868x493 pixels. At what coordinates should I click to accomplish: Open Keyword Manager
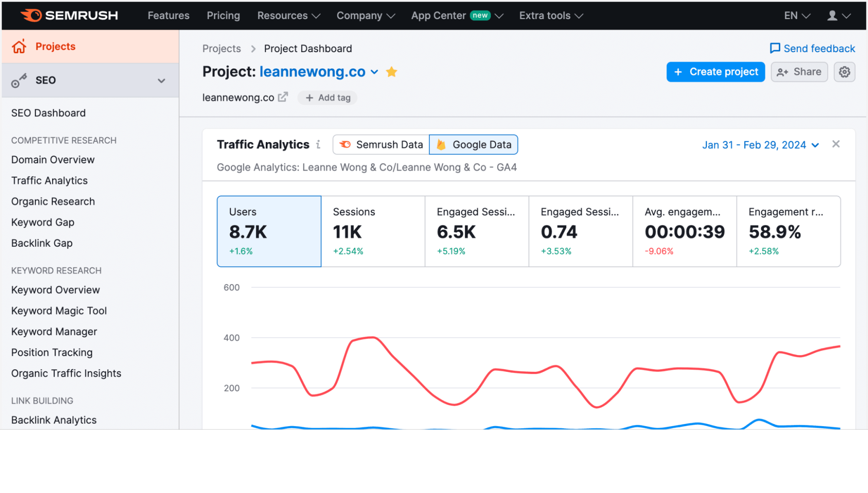pyautogui.click(x=54, y=331)
